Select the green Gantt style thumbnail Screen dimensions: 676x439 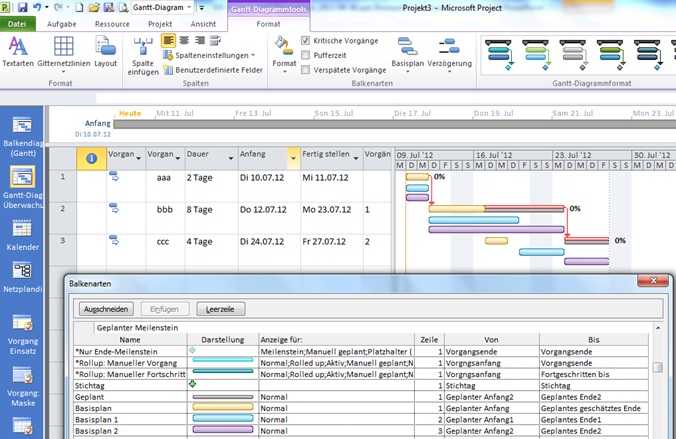536,55
